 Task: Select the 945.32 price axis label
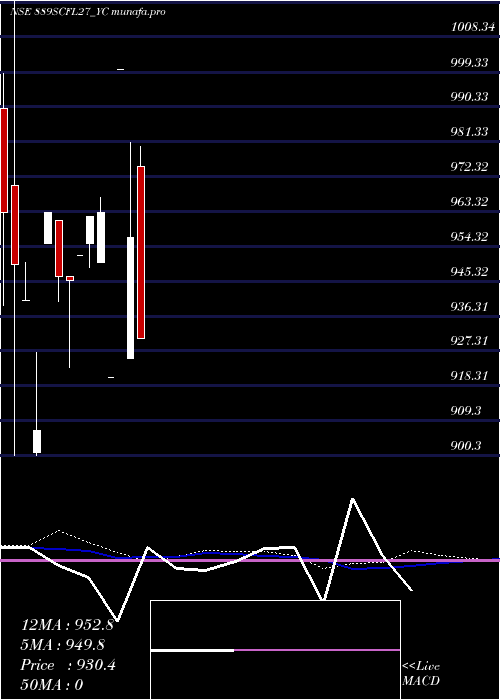(469, 271)
